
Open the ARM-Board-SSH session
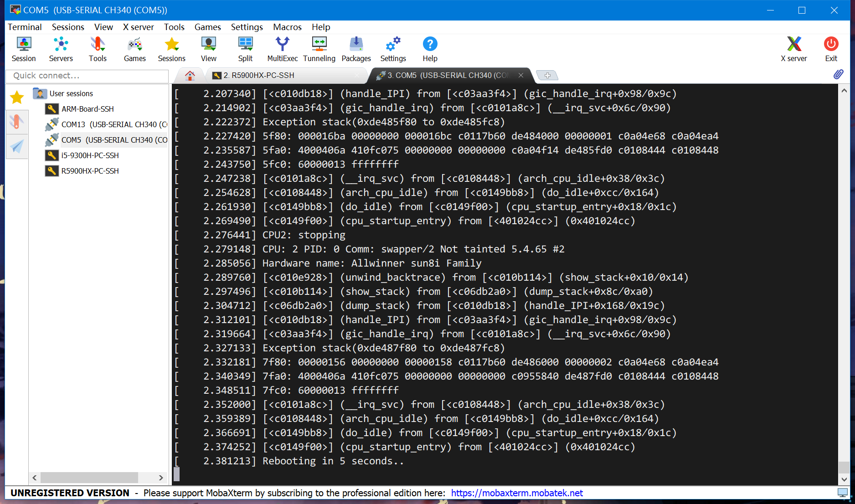pos(80,109)
